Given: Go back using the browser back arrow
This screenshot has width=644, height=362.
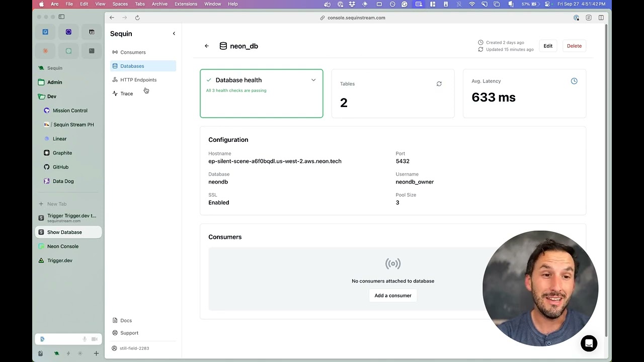Looking at the screenshot, I should tap(112, 18).
